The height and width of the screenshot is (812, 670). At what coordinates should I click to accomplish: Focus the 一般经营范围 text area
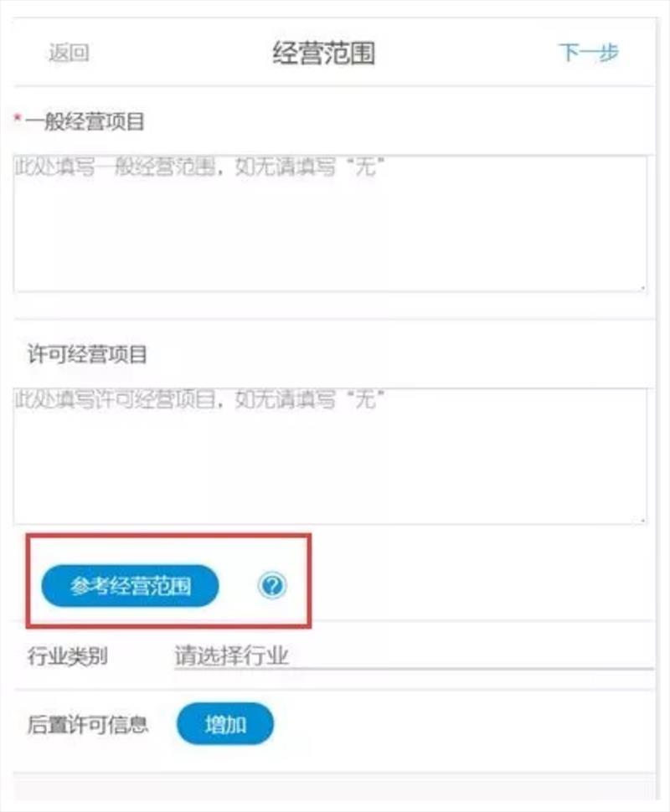point(330,224)
